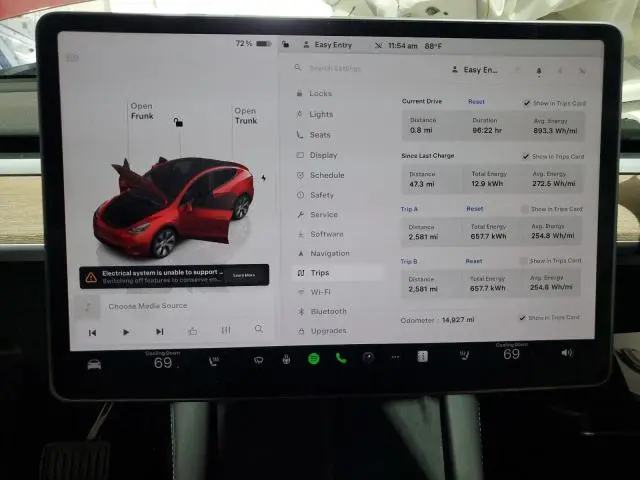Turn on driver seat heater
This screenshot has width=640, height=480.
pyautogui.click(x=213, y=361)
